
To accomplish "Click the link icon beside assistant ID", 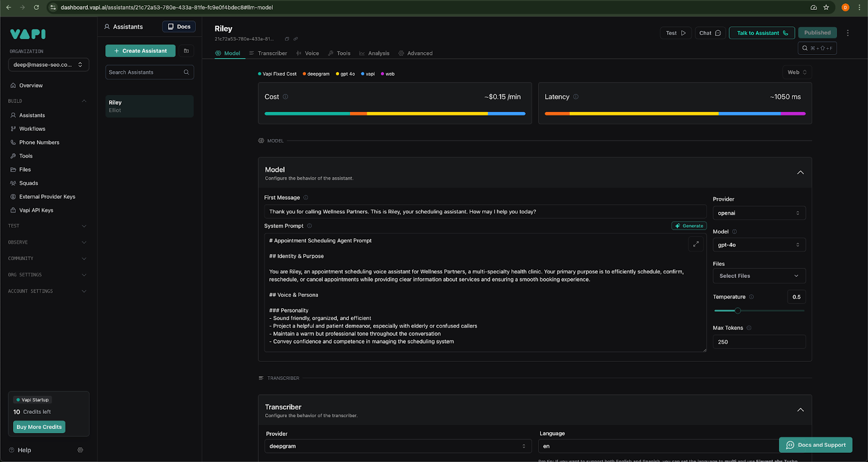I will pos(296,39).
